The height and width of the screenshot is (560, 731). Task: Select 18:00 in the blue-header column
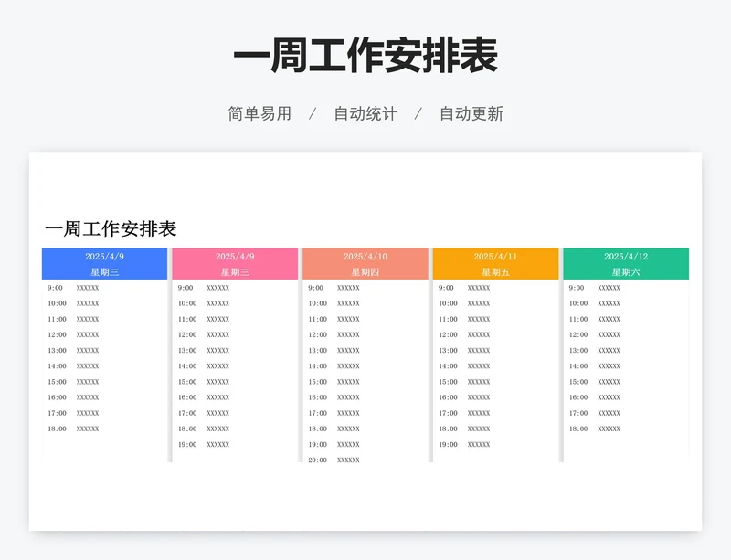pos(57,428)
